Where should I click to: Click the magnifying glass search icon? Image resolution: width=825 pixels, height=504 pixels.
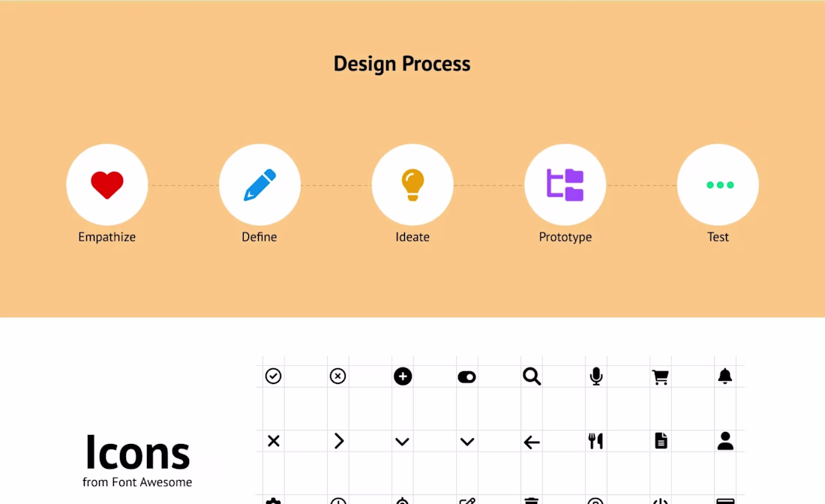pos(532,376)
